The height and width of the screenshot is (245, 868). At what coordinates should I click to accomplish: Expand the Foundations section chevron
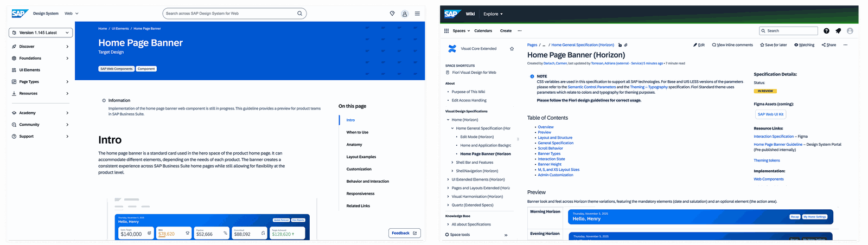pyautogui.click(x=67, y=58)
